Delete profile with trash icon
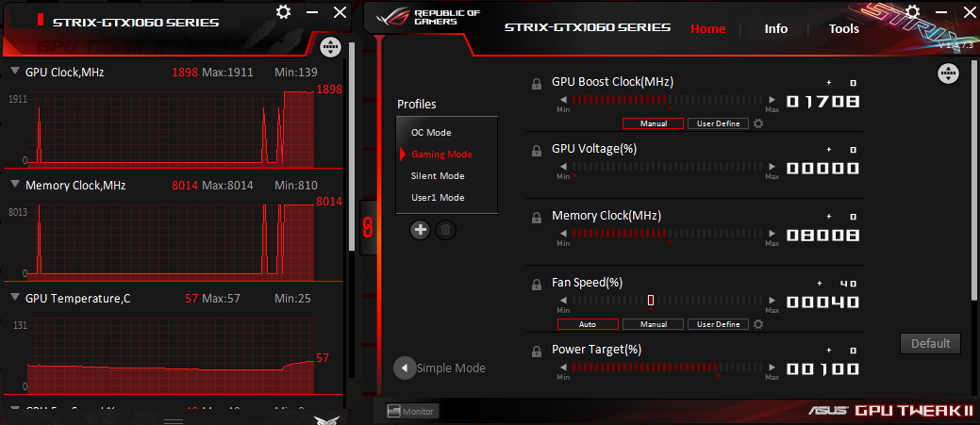Image resolution: width=980 pixels, height=425 pixels. point(445,230)
